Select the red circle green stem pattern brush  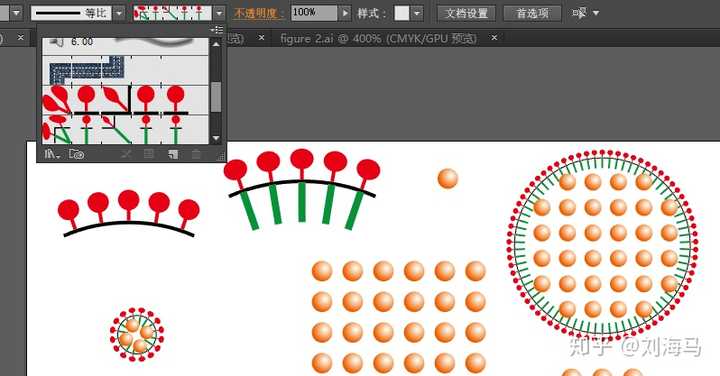click(x=125, y=129)
